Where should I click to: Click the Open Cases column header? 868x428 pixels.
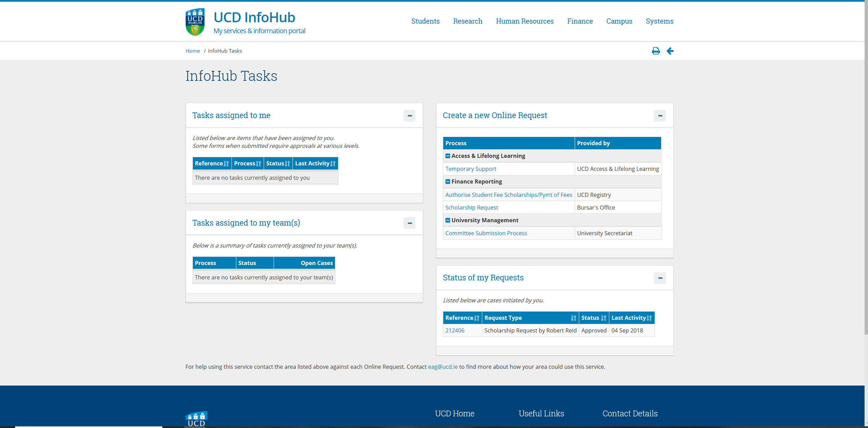tap(304, 263)
